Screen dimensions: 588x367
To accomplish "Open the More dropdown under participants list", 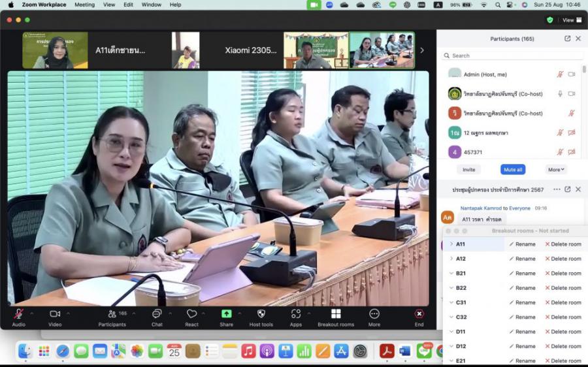I will tap(557, 169).
